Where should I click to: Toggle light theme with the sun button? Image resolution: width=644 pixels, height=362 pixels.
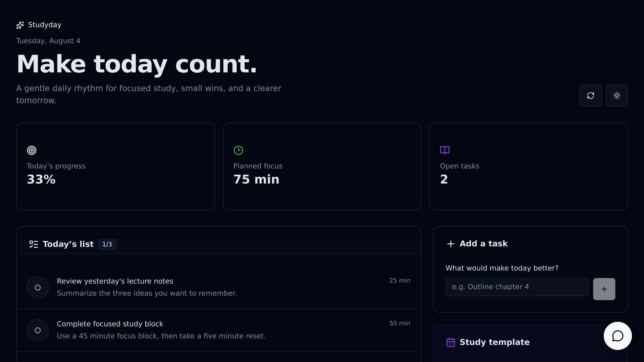tap(617, 96)
